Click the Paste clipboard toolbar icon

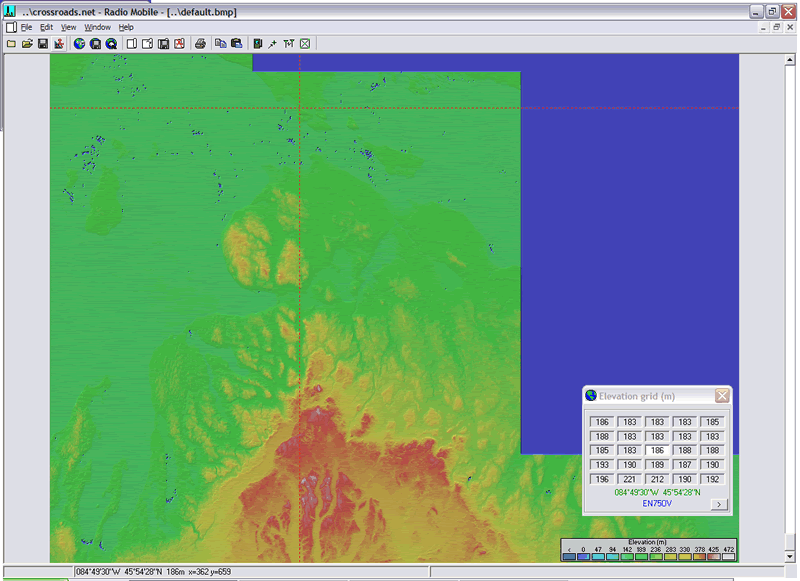tap(236, 44)
